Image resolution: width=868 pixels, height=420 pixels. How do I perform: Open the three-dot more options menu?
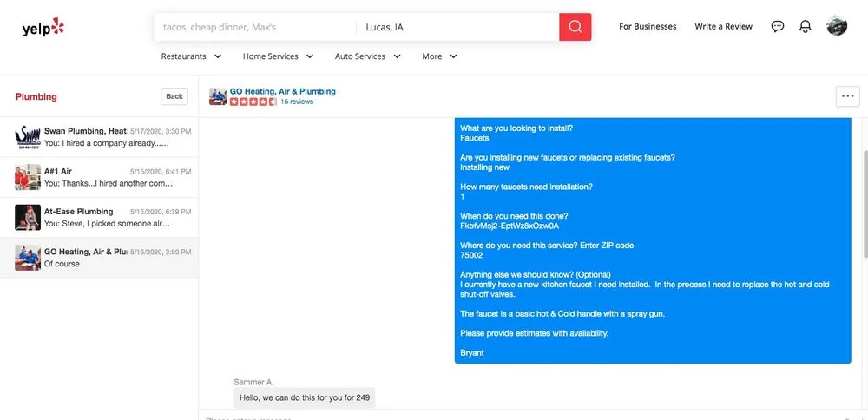pyautogui.click(x=847, y=96)
